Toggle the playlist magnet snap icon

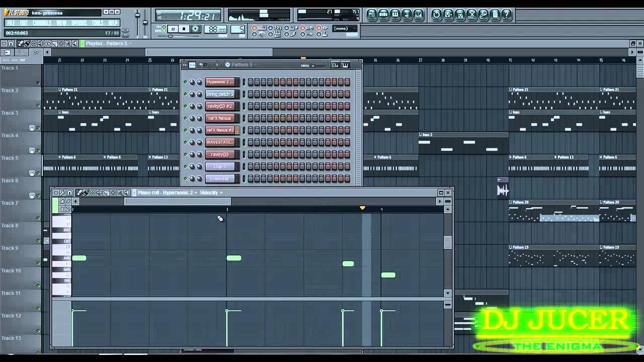click(x=11, y=44)
